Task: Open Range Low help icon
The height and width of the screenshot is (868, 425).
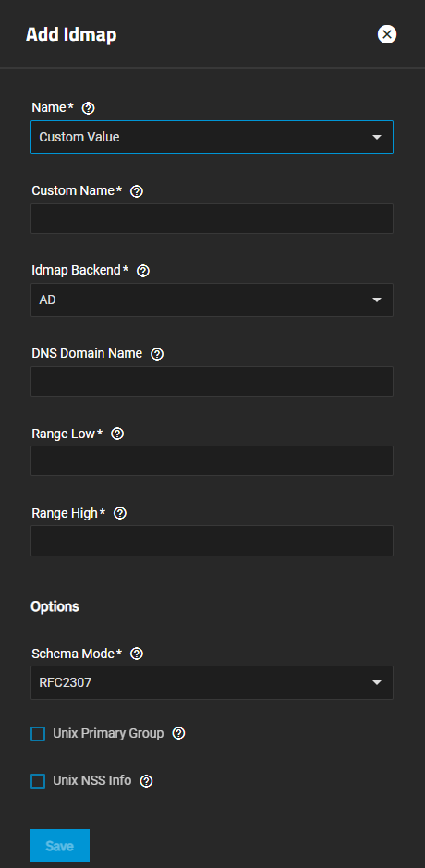Action: (117, 434)
